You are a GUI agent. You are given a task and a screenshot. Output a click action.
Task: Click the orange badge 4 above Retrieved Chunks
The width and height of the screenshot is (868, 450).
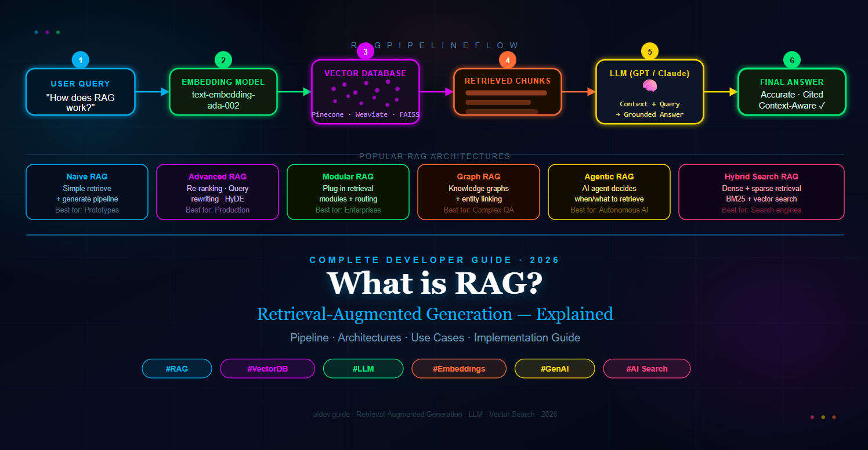click(507, 59)
